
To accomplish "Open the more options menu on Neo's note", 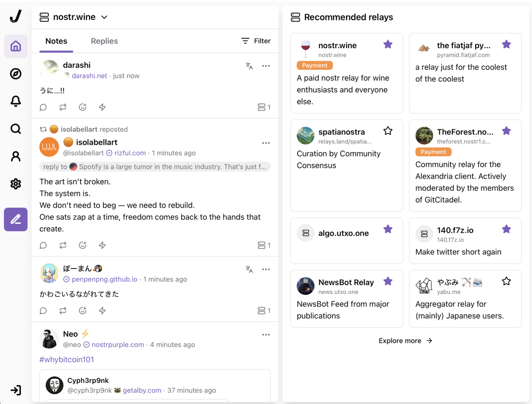I will pyautogui.click(x=266, y=335).
